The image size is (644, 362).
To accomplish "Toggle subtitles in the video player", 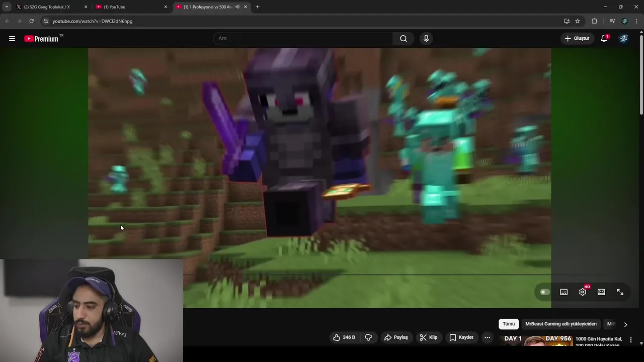I will click(x=564, y=292).
